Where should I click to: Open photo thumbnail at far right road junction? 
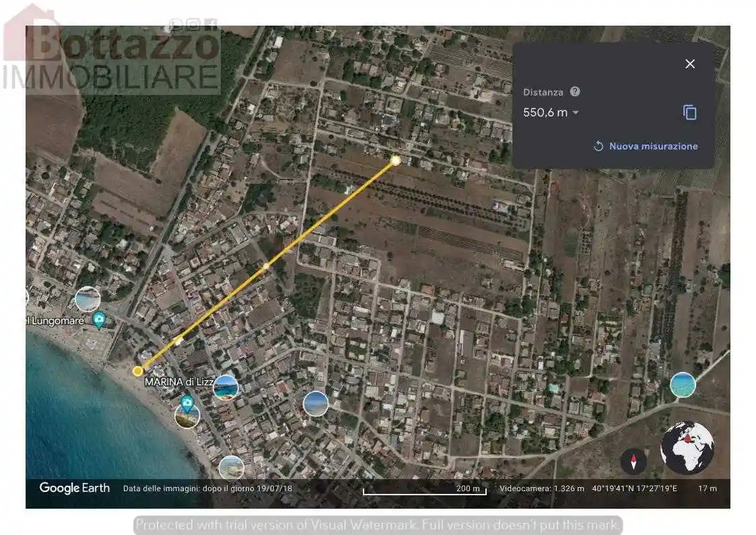[683, 385]
